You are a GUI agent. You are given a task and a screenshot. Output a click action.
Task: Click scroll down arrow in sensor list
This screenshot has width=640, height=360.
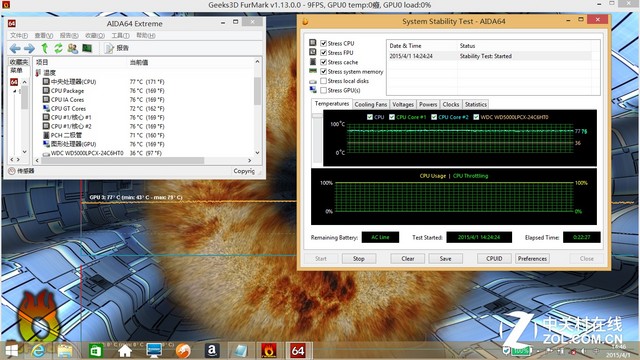pos(257,153)
